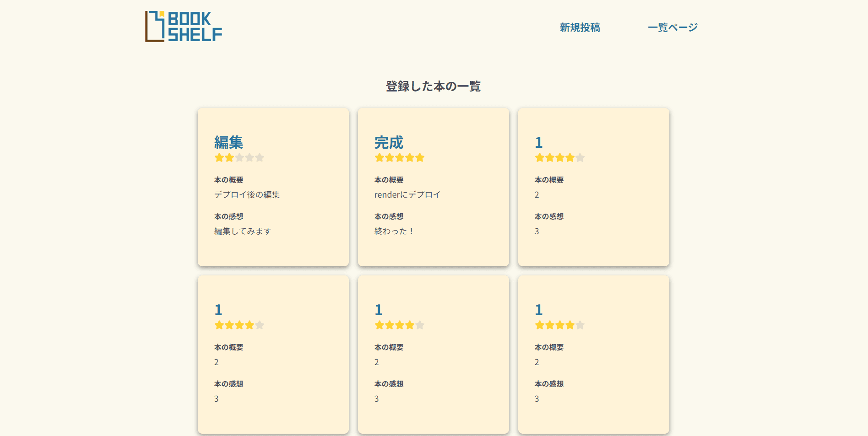Select the デプロイ後の編集 summary text
Screen dimensions: 868x436
247,194
